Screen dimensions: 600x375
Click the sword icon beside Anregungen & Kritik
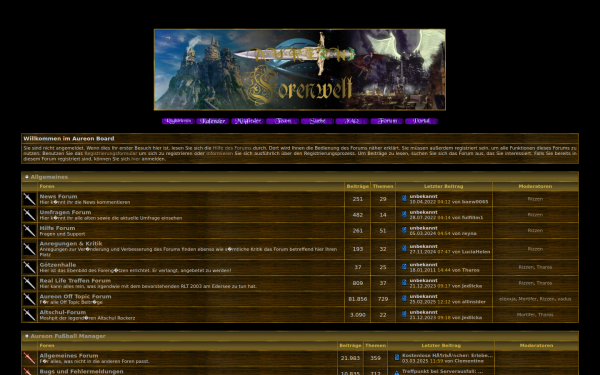point(29,249)
